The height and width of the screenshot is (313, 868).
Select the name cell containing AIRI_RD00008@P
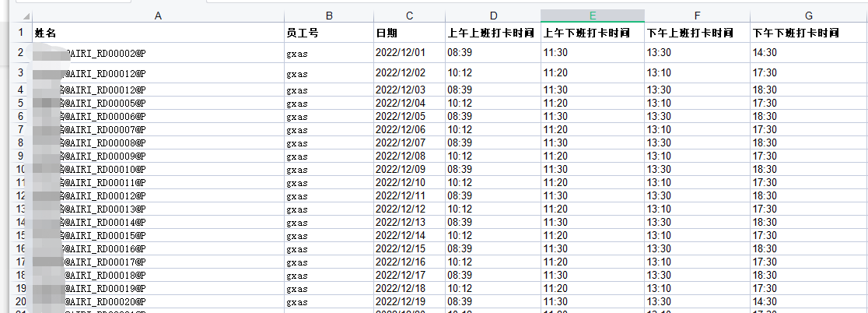coord(159,142)
